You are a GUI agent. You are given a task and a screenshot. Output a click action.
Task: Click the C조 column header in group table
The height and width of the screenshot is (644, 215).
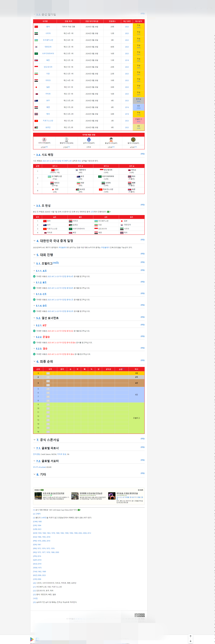[x=106, y=217]
